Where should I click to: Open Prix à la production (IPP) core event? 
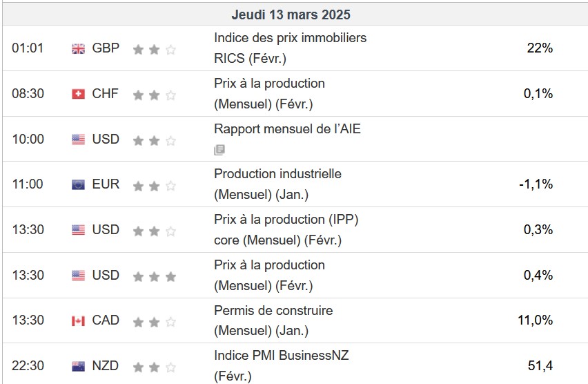(286, 229)
